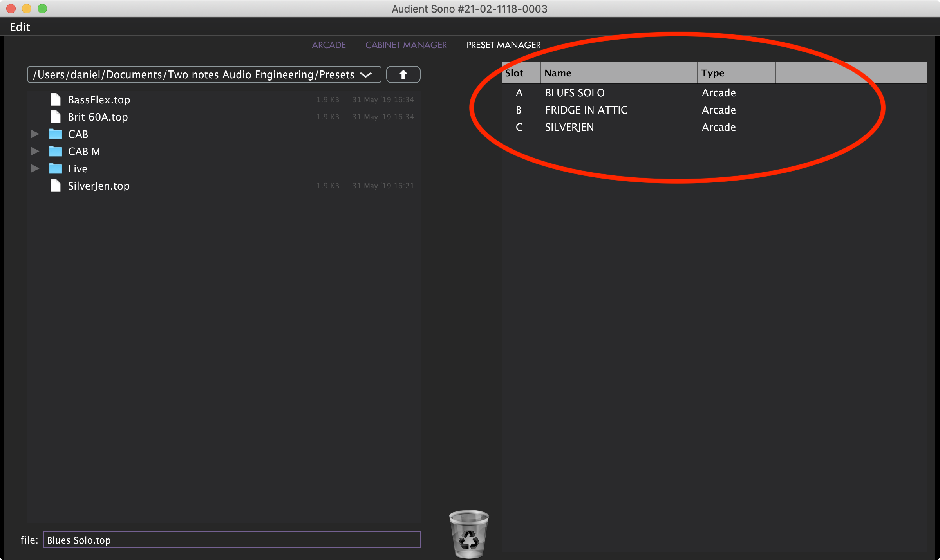This screenshot has height=560, width=940.
Task: Select the Brit 60A.top file icon
Action: click(x=56, y=117)
